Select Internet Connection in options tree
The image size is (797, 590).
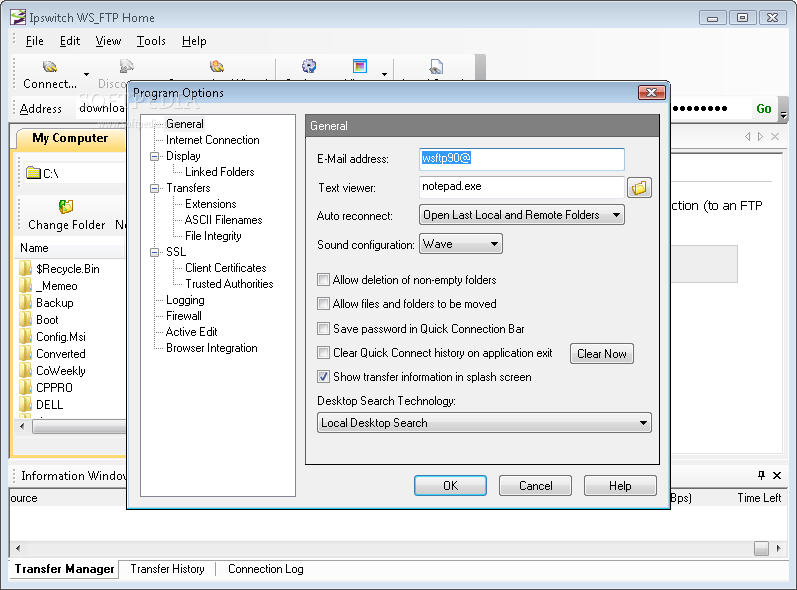(212, 140)
